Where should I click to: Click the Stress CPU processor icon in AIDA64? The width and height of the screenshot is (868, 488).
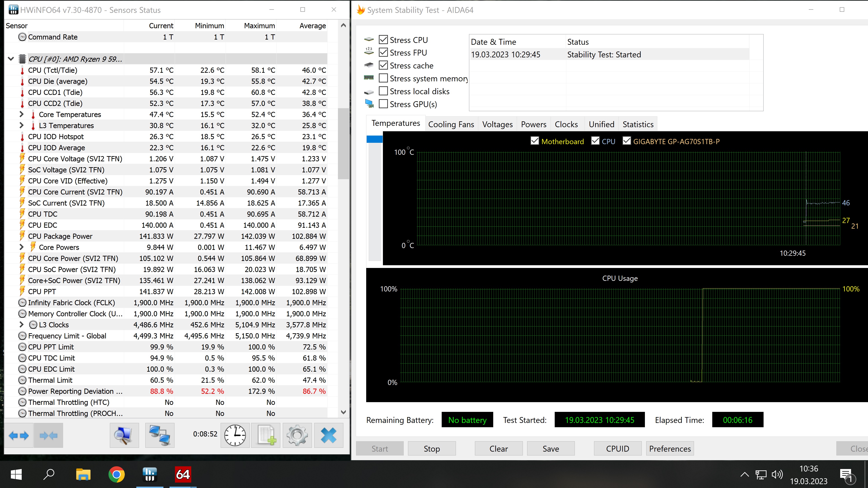tap(369, 40)
